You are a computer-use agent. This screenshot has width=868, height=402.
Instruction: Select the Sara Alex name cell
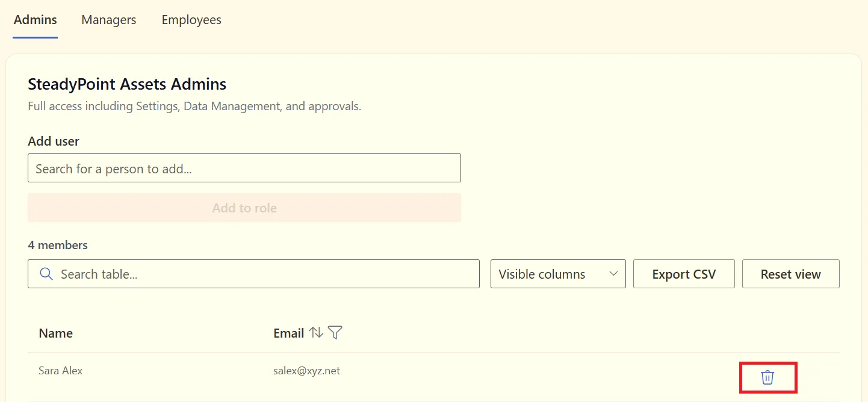61,371
